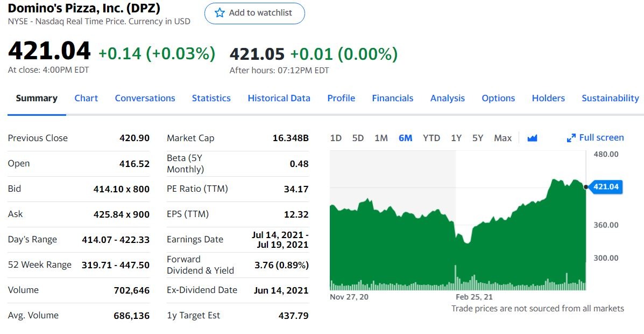Viewport: 644px width, 334px height.
Task: Click the Domino's Pizza, Inc. (DPZ) title
Action: (84, 8)
